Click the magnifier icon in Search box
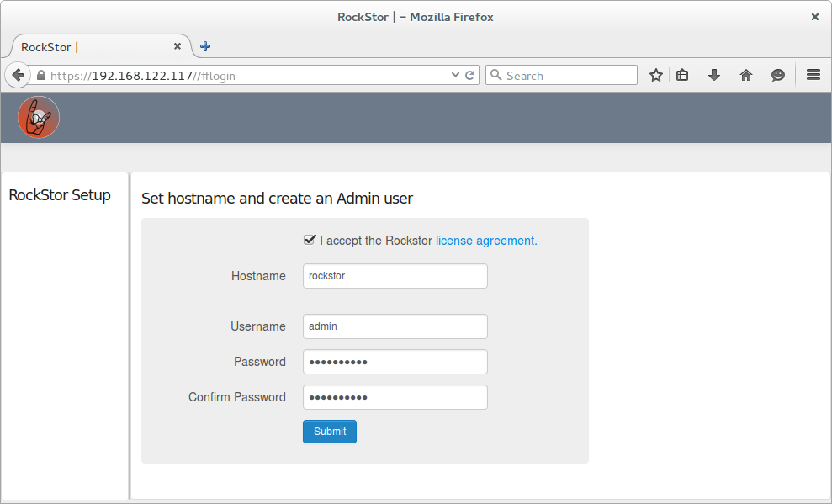832x504 pixels. pyautogui.click(x=495, y=75)
